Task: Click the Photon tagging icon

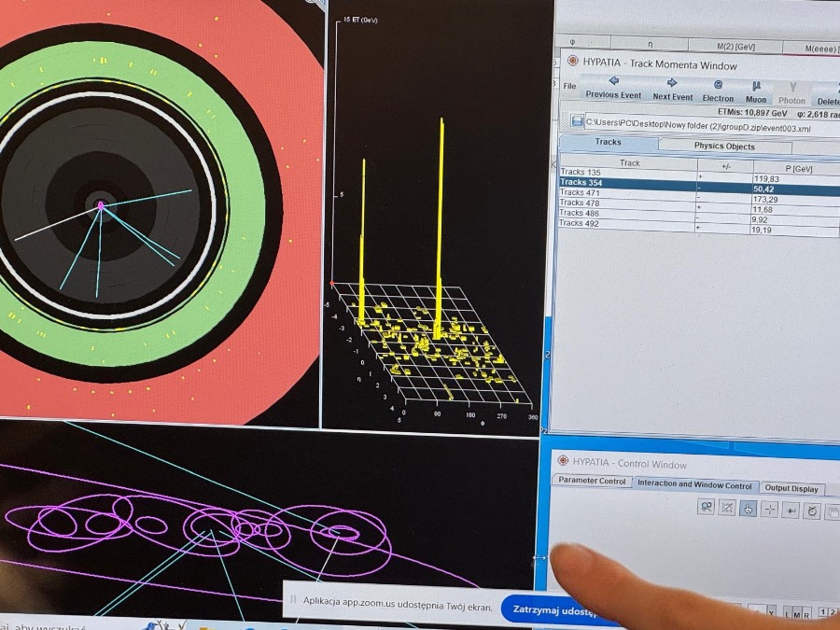Action: pyautogui.click(x=791, y=93)
